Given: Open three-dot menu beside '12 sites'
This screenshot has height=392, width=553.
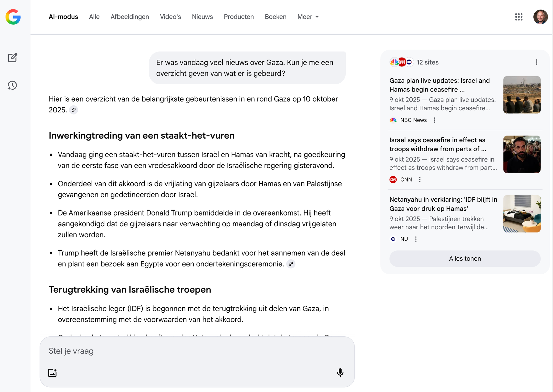Looking at the screenshot, I should click(536, 62).
